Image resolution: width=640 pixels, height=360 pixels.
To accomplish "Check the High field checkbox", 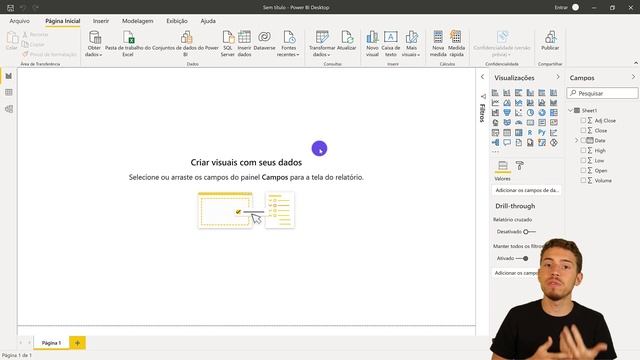I will coord(583,150).
